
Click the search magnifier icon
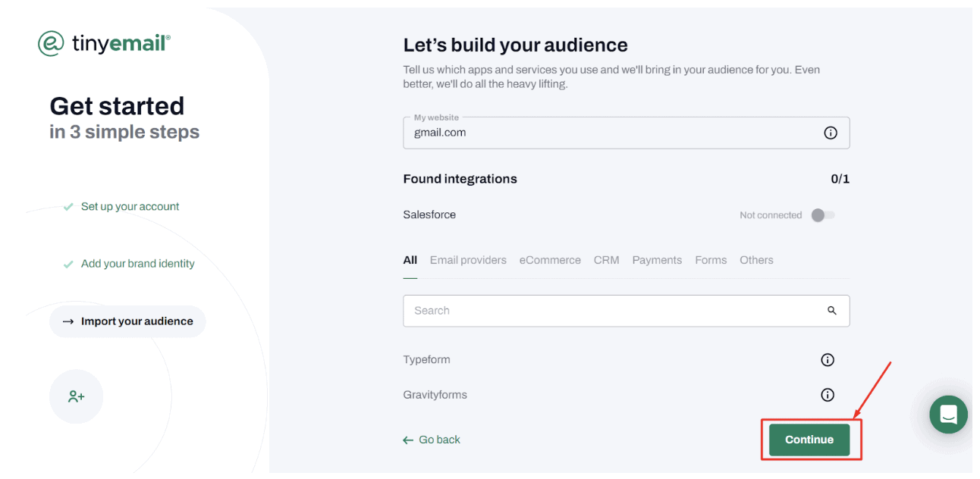click(x=832, y=311)
